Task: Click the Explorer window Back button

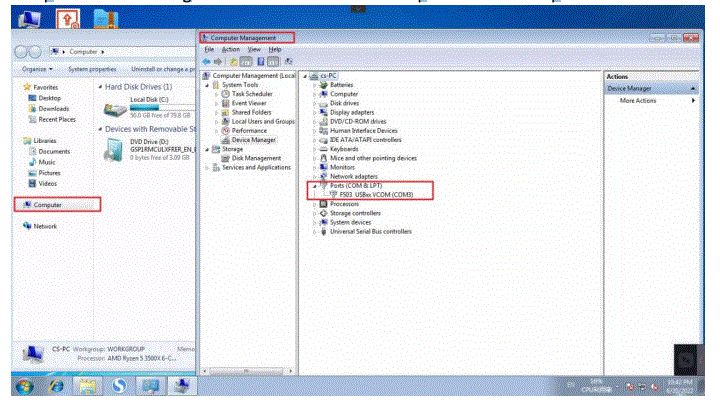Action: pos(21,52)
